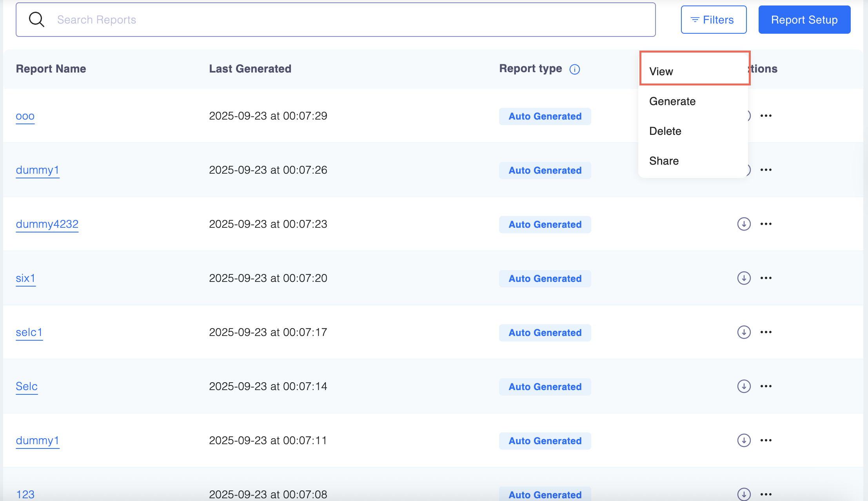This screenshot has width=868, height=501.
Task: Open the Filters panel
Action: pyautogui.click(x=713, y=20)
